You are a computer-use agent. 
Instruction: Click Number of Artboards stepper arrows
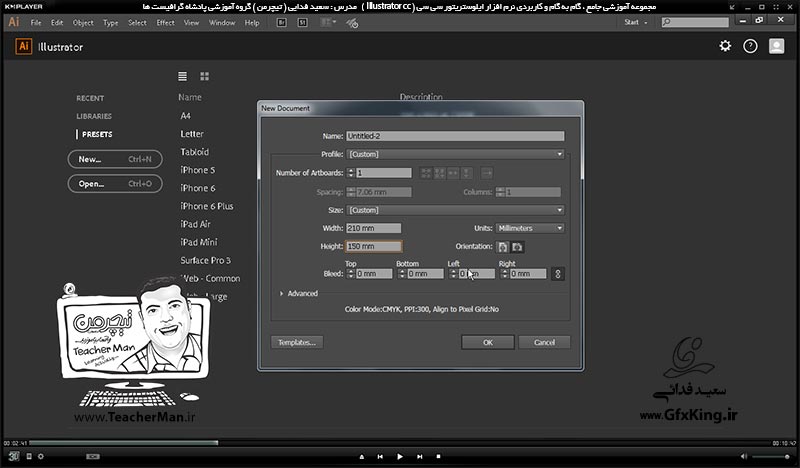[351, 173]
